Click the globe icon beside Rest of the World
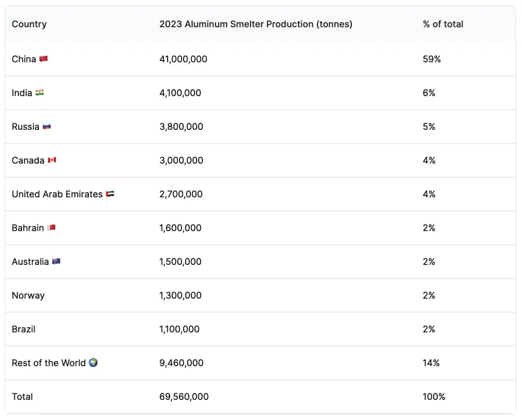 93,362
